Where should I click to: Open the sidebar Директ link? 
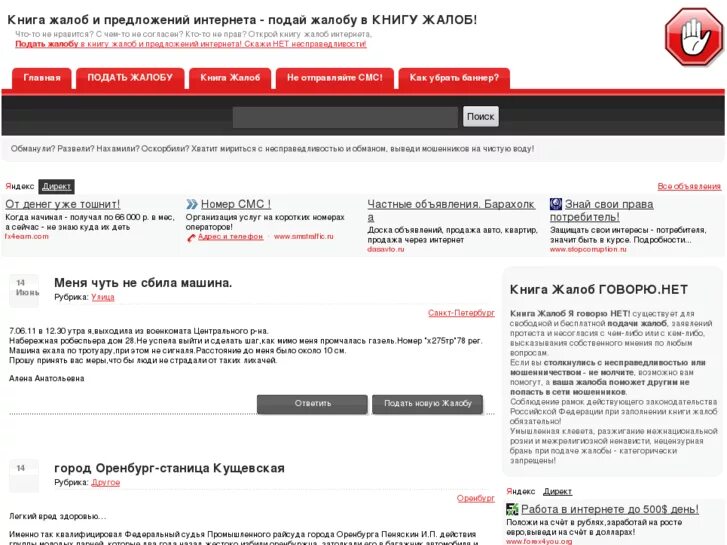point(557,492)
